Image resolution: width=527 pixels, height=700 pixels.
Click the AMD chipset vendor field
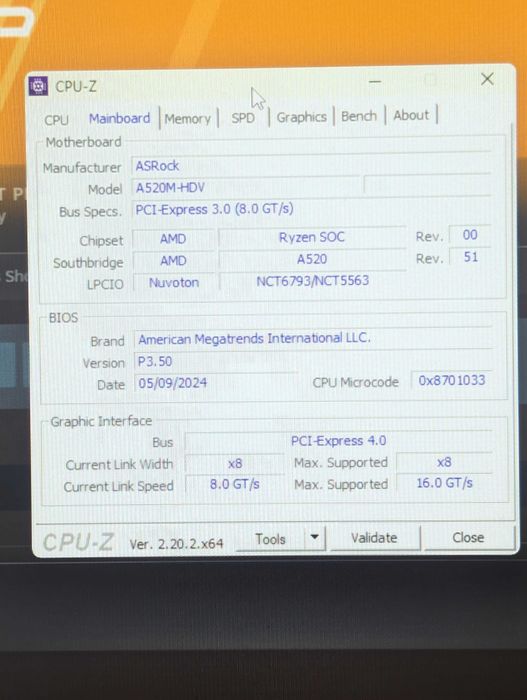coord(173,239)
